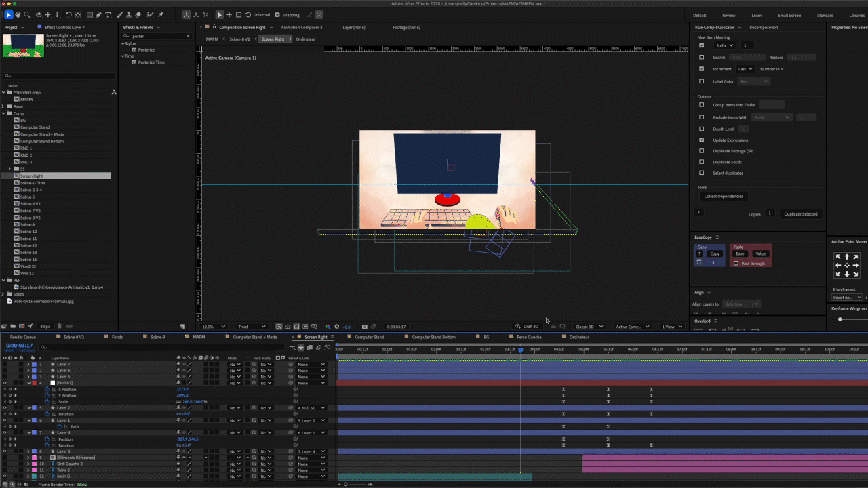
Task: Enable the Label Color checkbox
Action: (702, 81)
